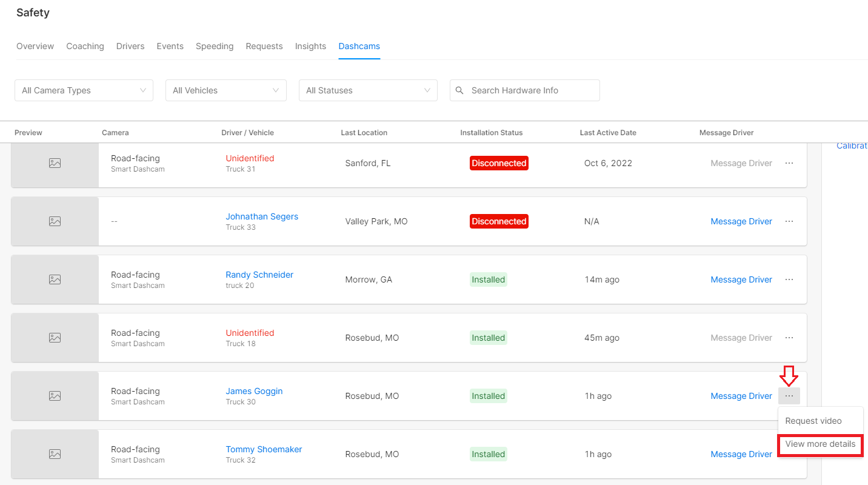Select Request video from the context menu
Viewport: 868px width, 485px height.
pyautogui.click(x=813, y=421)
